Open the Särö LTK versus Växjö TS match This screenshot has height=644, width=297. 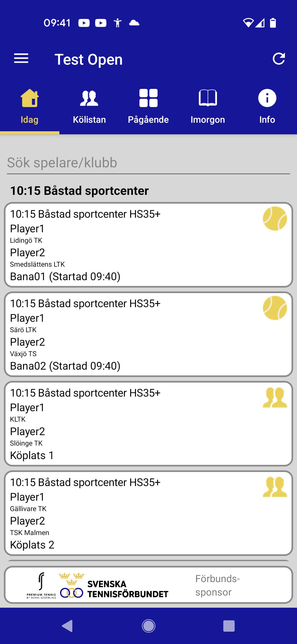(x=148, y=334)
